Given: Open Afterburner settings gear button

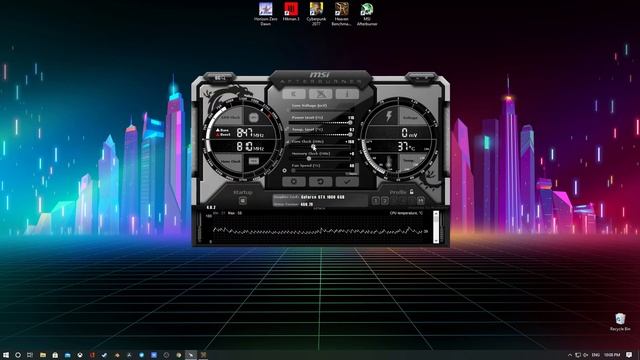Looking at the screenshot, I should (x=294, y=181).
